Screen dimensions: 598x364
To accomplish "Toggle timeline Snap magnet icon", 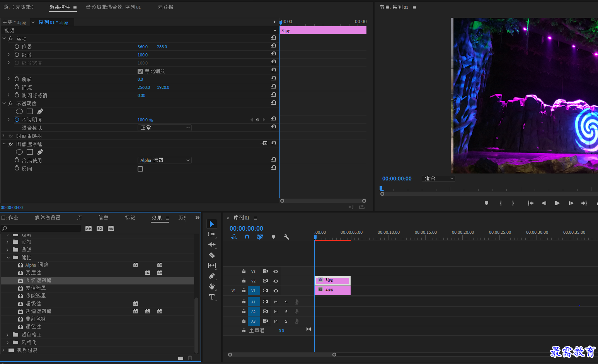I will 247,237.
